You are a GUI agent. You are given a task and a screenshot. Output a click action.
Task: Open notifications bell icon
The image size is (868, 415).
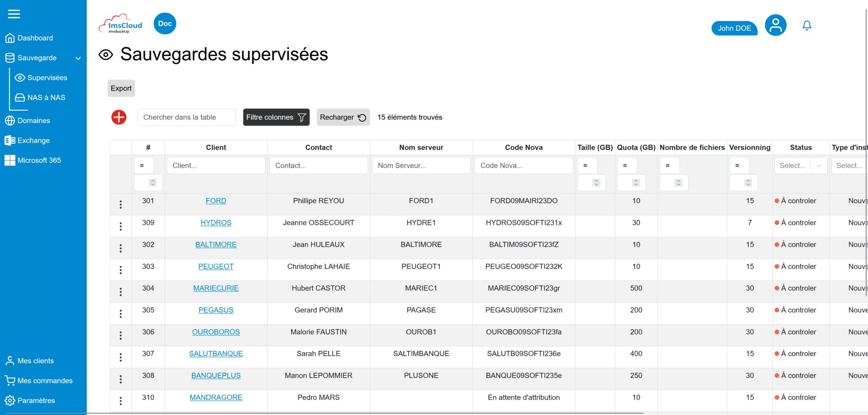click(807, 26)
